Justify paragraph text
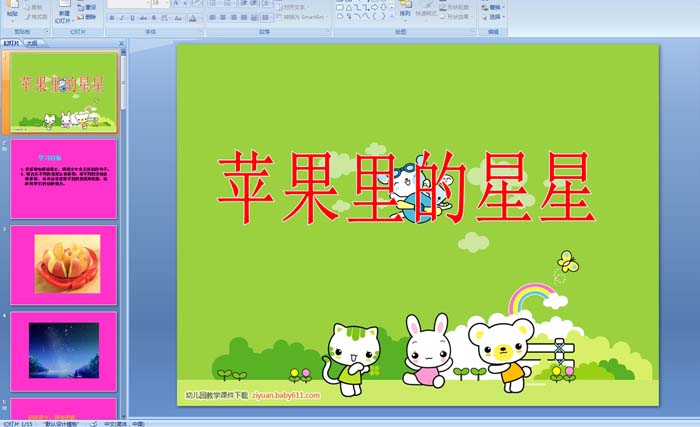 (244, 17)
